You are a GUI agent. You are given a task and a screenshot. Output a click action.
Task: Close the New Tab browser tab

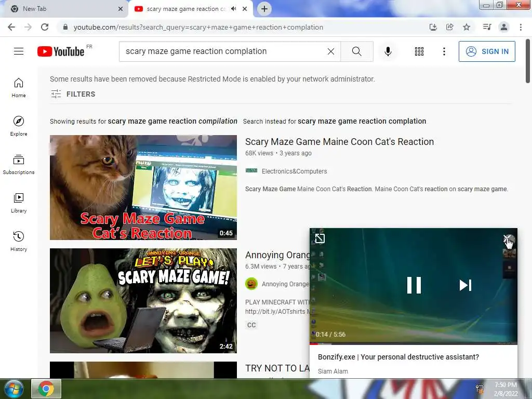[121, 9]
